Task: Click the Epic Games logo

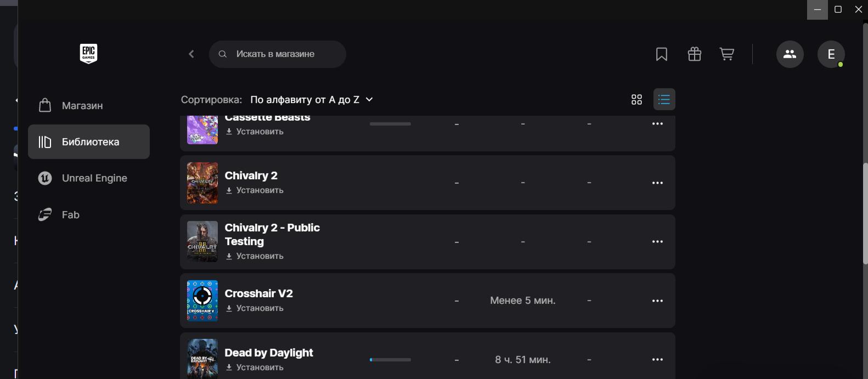Action: (x=88, y=54)
